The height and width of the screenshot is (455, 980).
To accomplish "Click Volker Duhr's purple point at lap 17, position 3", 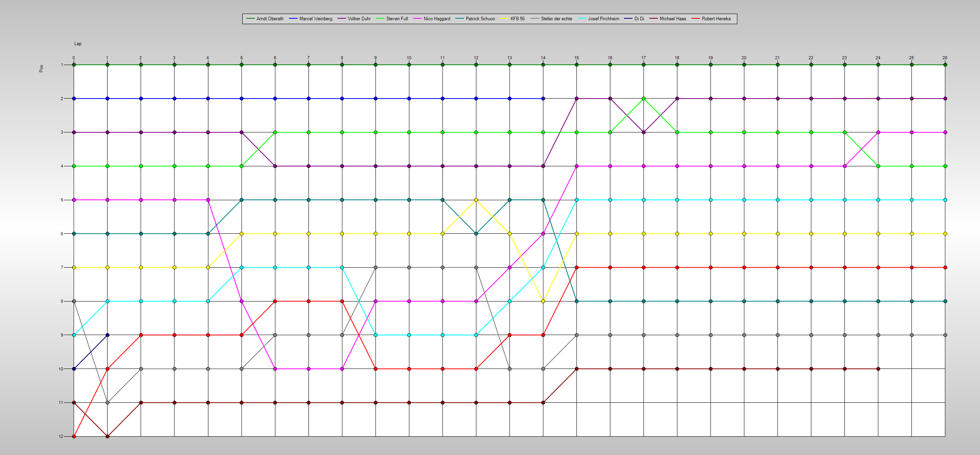I will pos(643,132).
